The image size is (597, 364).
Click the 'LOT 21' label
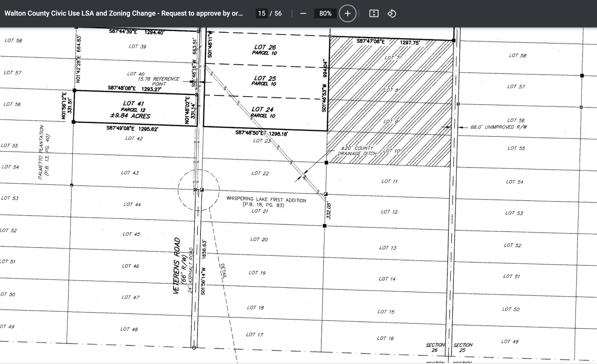coord(260,211)
